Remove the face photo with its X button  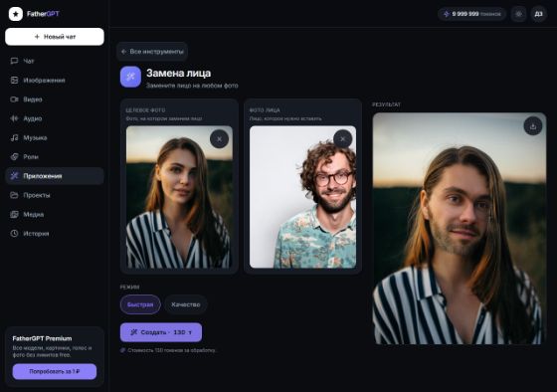pos(342,139)
